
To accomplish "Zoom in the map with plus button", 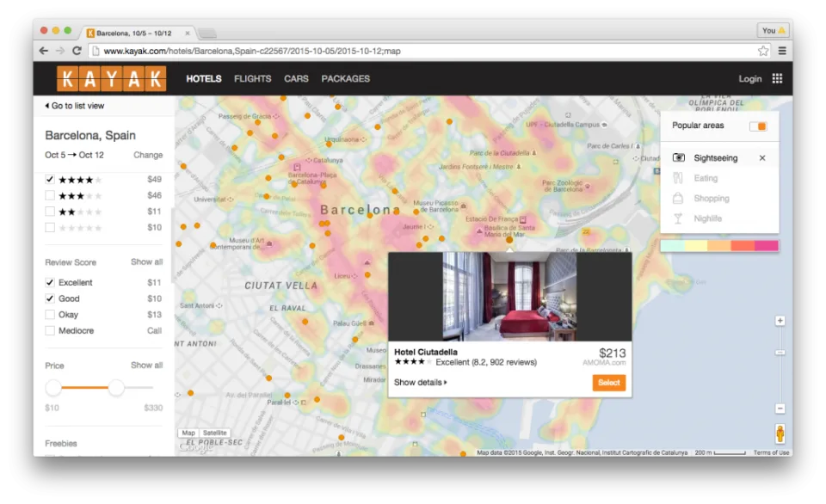I will pyautogui.click(x=780, y=321).
